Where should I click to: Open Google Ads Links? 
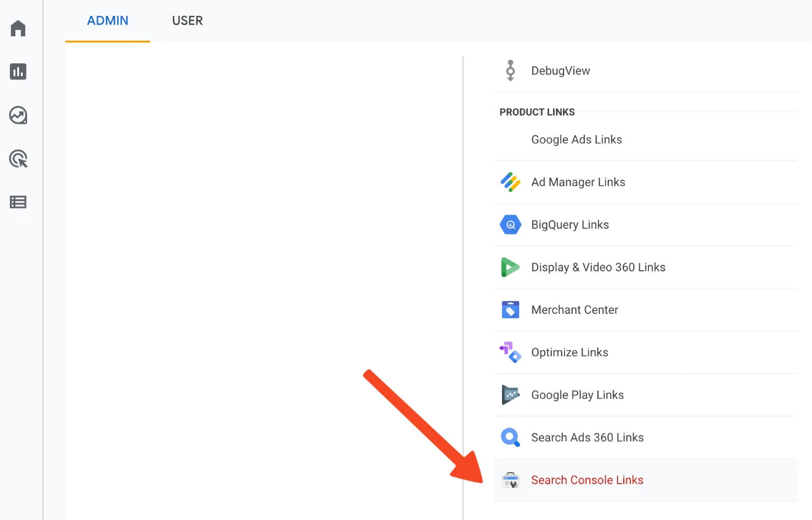[645, 140]
